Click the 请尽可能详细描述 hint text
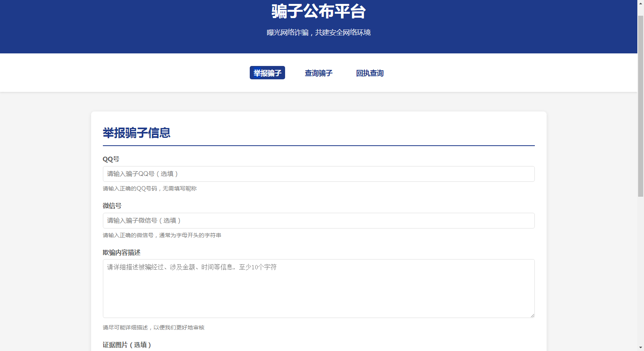This screenshot has width=644, height=351. (154, 327)
